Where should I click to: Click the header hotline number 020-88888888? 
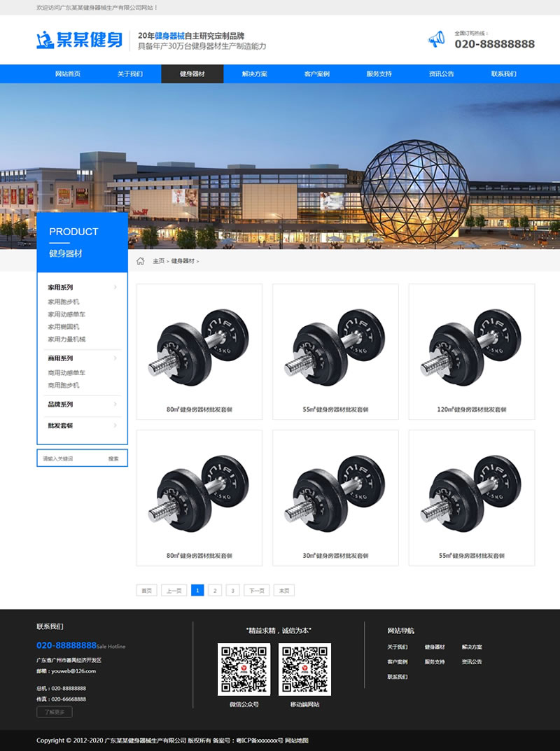tap(494, 44)
